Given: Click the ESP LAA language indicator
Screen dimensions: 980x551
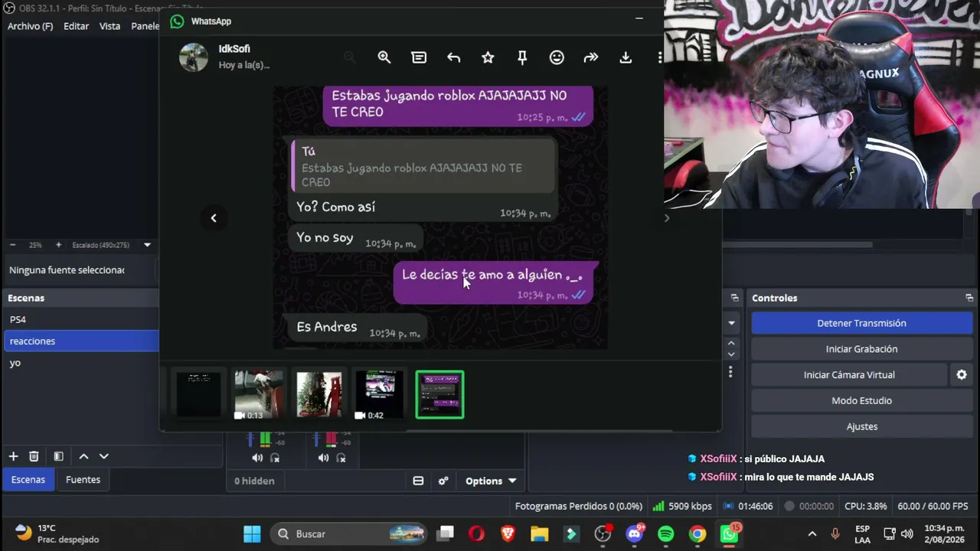Looking at the screenshot, I should (862, 533).
